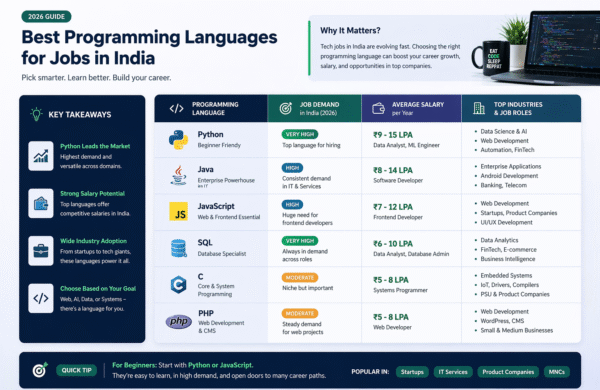Click the lightbulb icon beside Key Takeaways
Screen dimensions: 600x390
point(36,114)
